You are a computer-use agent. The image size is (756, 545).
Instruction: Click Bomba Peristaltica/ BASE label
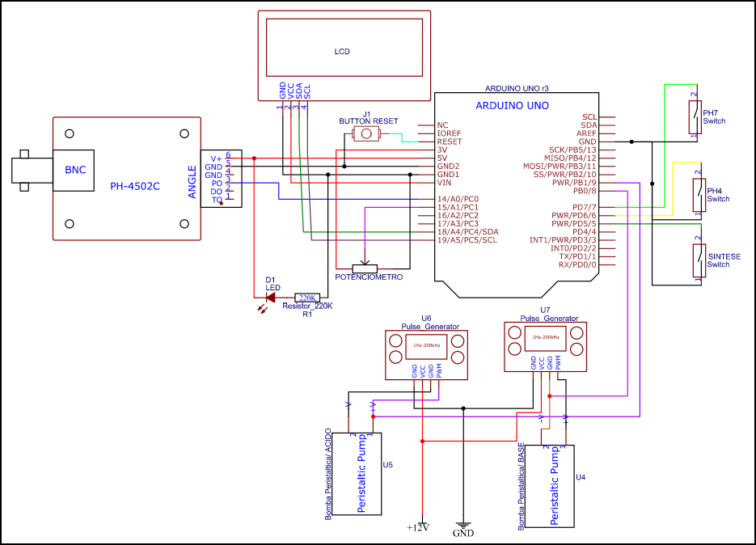point(521,486)
